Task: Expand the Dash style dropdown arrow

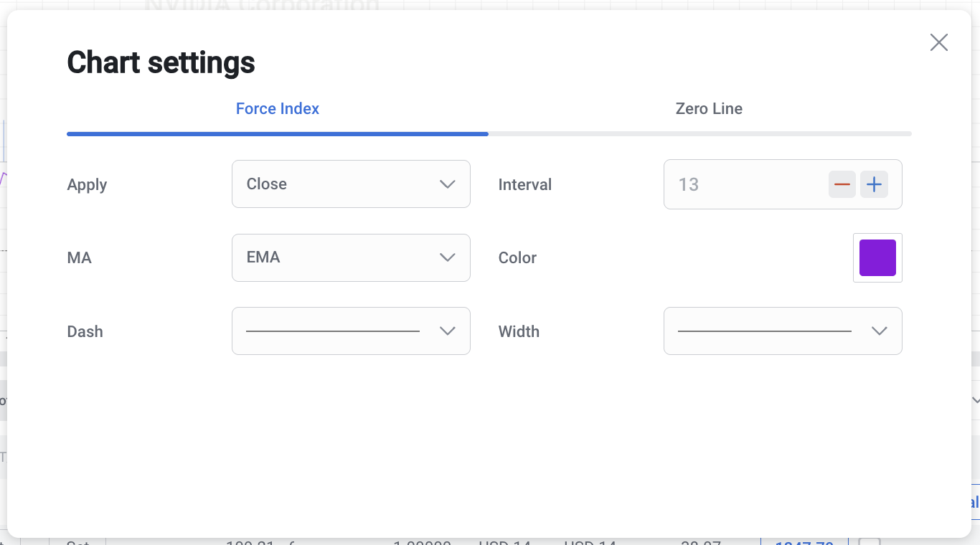Action: click(x=447, y=331)
